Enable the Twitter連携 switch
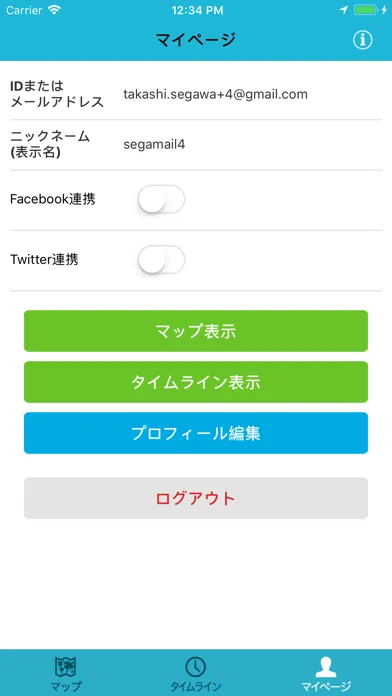This screenshot has width=392, height=696. 161,260
